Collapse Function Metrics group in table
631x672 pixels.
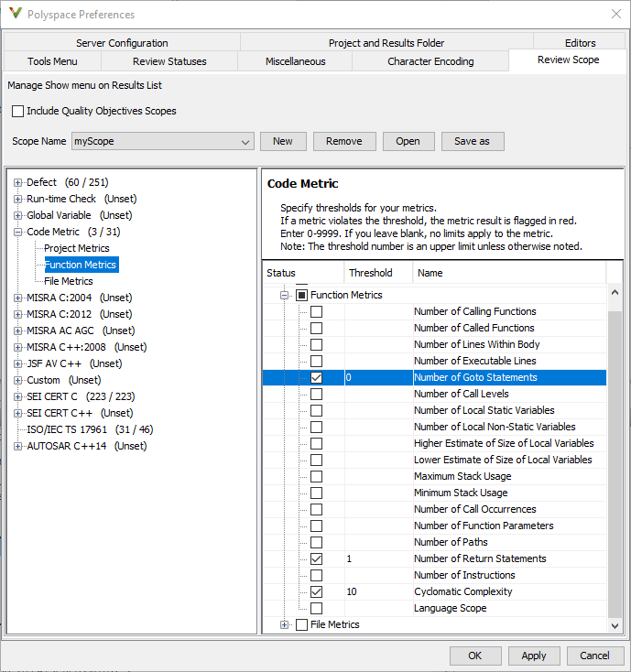point(284,296)
